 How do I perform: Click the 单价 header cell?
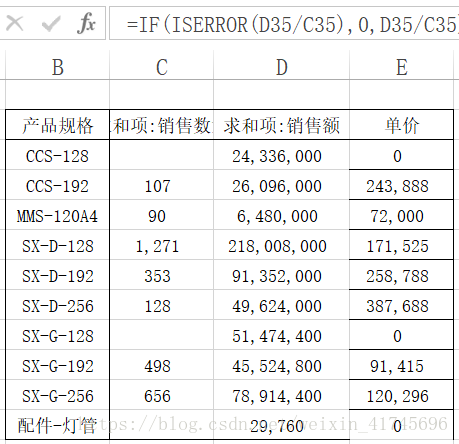click(402, 125)
